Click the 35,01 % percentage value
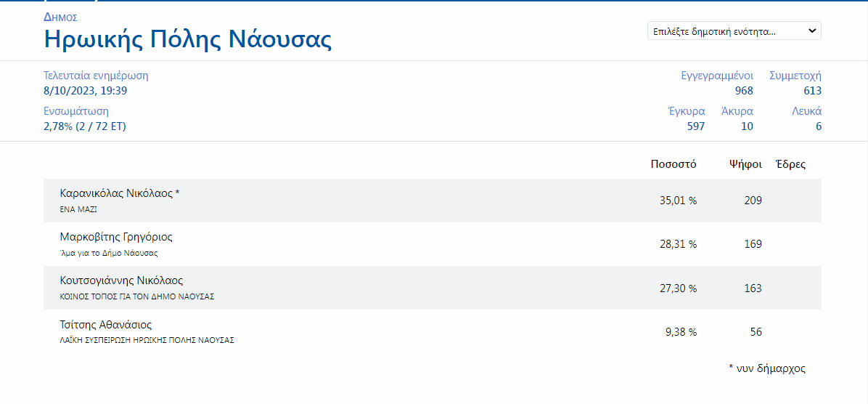 (678, 201)
